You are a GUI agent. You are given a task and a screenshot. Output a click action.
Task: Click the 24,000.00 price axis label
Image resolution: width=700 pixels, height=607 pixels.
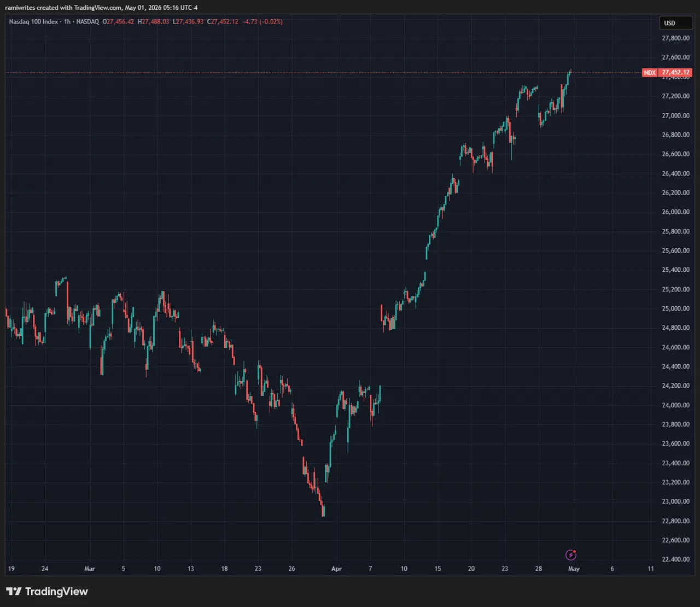click(675, 405)
